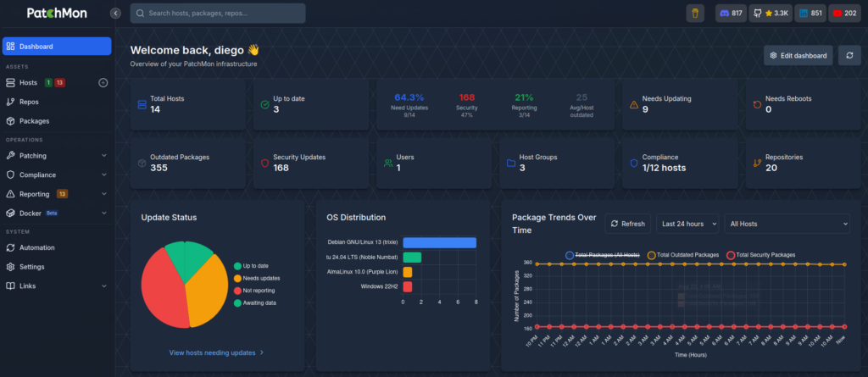868x377 pixels.
Task: Open the YouTube subscribers badge
Action: tap(845, 14)
